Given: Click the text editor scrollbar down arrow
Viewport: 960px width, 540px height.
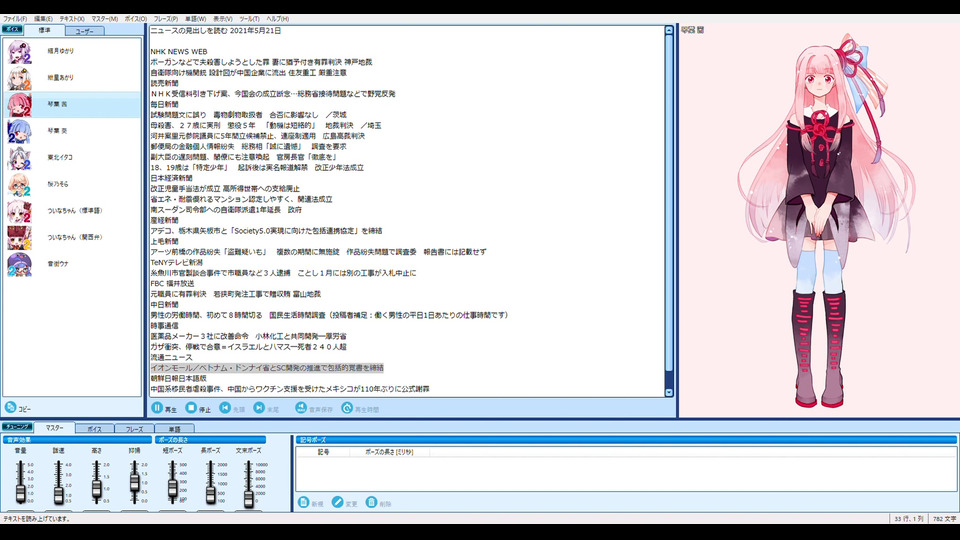Looking at the screenshot, I should pos(669,392).
